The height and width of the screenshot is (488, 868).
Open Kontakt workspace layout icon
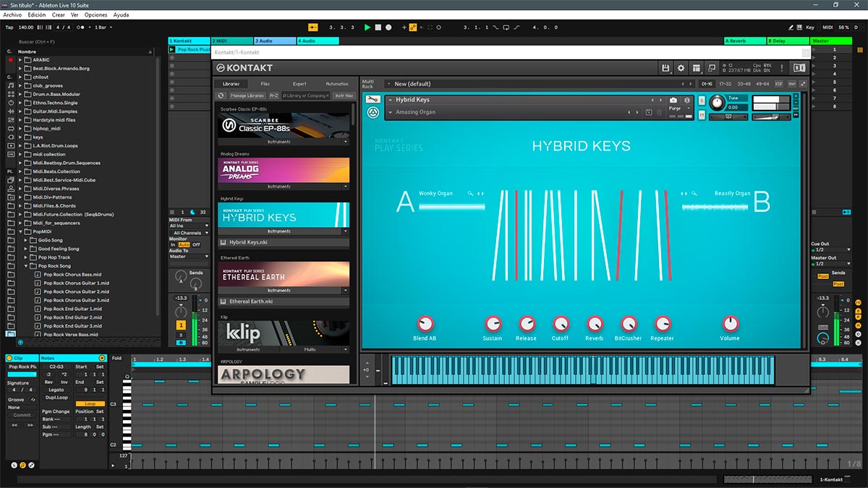pyautogui.click(x=697, y=68)
